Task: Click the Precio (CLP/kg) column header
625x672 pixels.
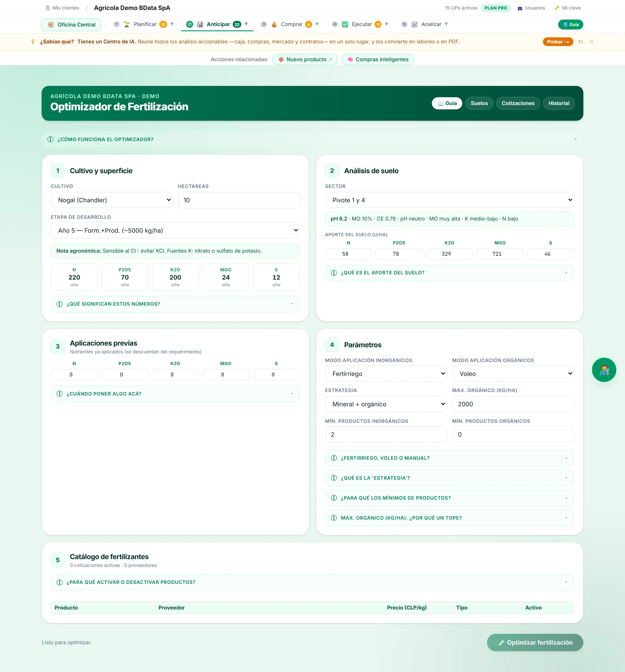Action: point(407,608)
